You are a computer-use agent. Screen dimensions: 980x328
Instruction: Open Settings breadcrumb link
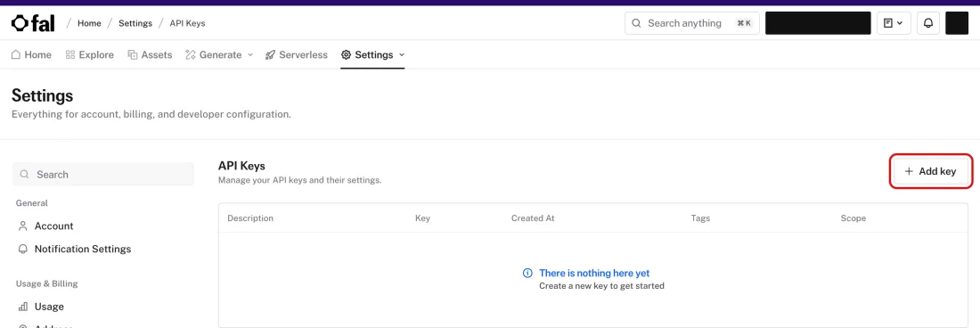135,23
